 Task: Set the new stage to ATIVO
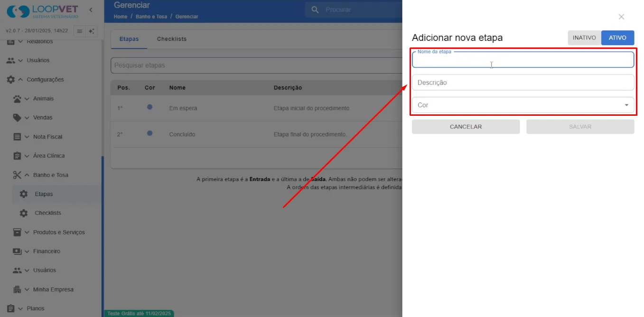617,37
